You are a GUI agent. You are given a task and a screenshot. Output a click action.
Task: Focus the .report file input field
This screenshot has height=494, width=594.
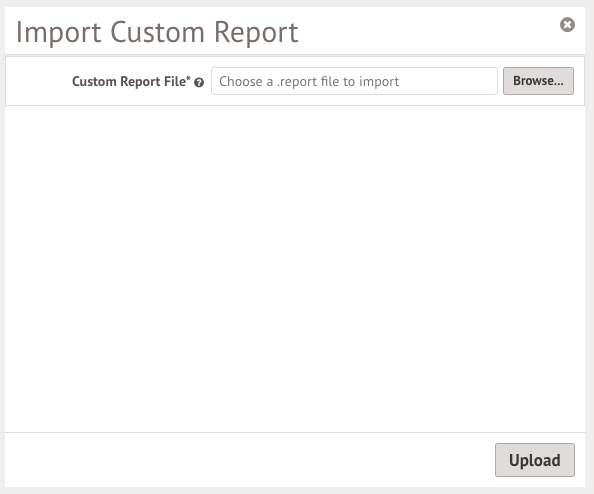pos(354,81)
